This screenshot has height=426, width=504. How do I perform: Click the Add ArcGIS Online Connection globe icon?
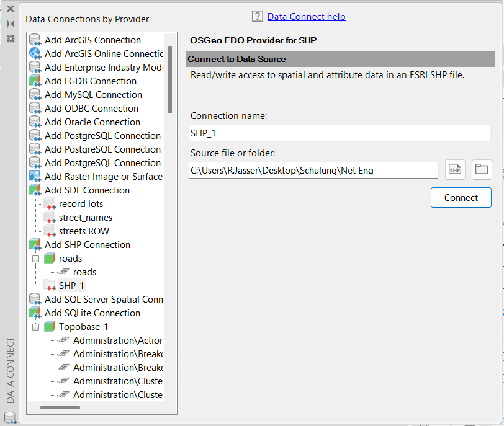(x=35, y=54)
